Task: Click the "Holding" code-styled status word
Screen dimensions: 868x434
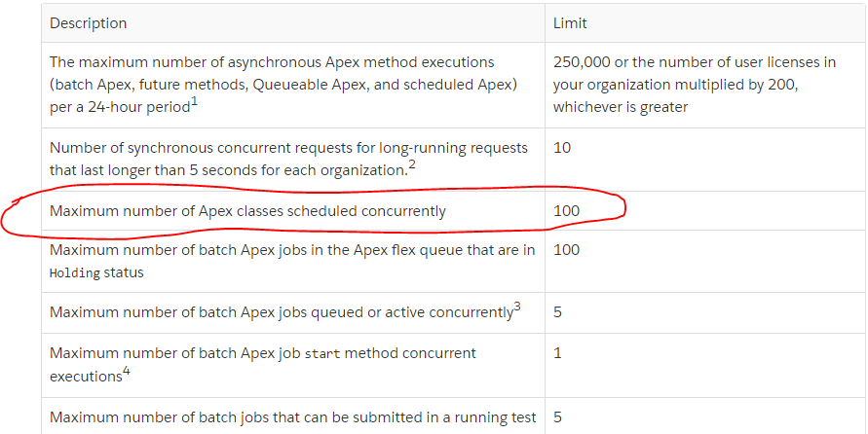Action: (74, 273)
